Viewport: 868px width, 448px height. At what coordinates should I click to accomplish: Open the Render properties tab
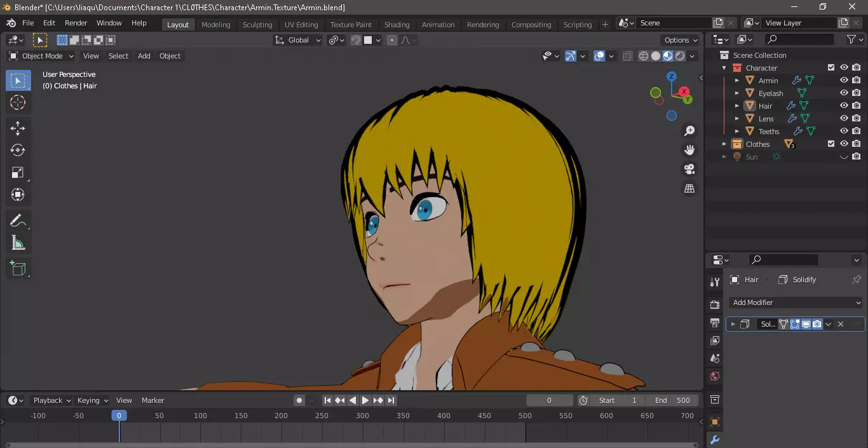pos(715,304)
